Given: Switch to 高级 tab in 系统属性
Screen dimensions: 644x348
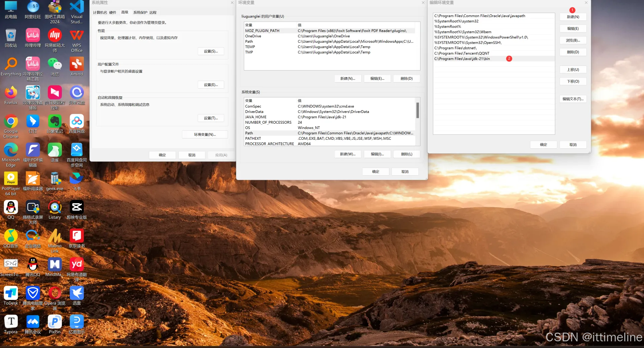Looking at the screenshot, I should (x=125, y=12).
